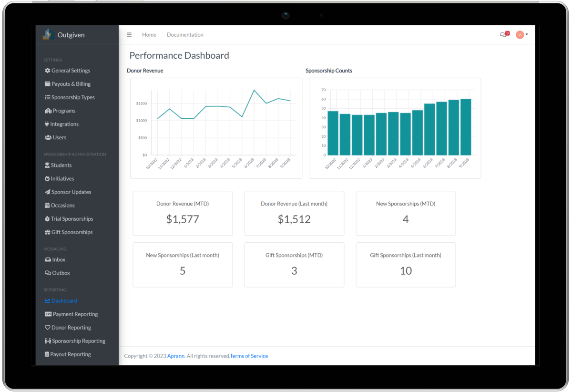The width and height of the screenshot is (572, 392).
Task: Open the messages notification icon
Action: [x=503, y=34]
